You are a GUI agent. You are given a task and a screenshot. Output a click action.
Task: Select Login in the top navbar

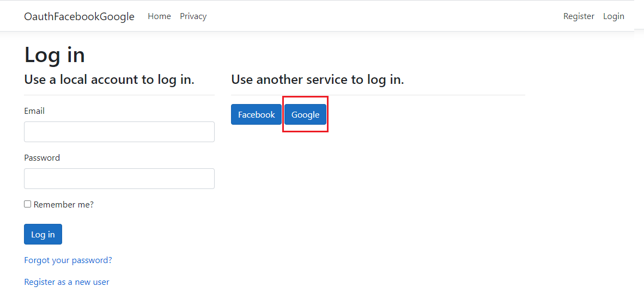(x=613, y=16)
